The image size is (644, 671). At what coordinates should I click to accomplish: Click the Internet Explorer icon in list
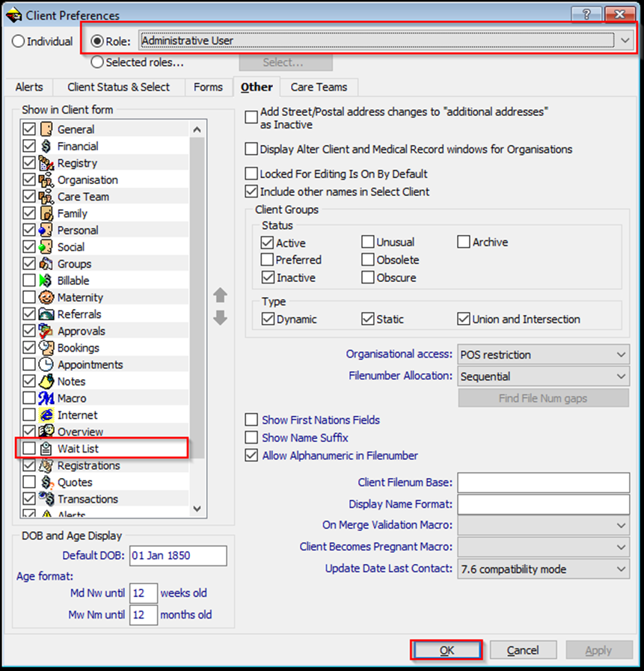click(46, 414)
